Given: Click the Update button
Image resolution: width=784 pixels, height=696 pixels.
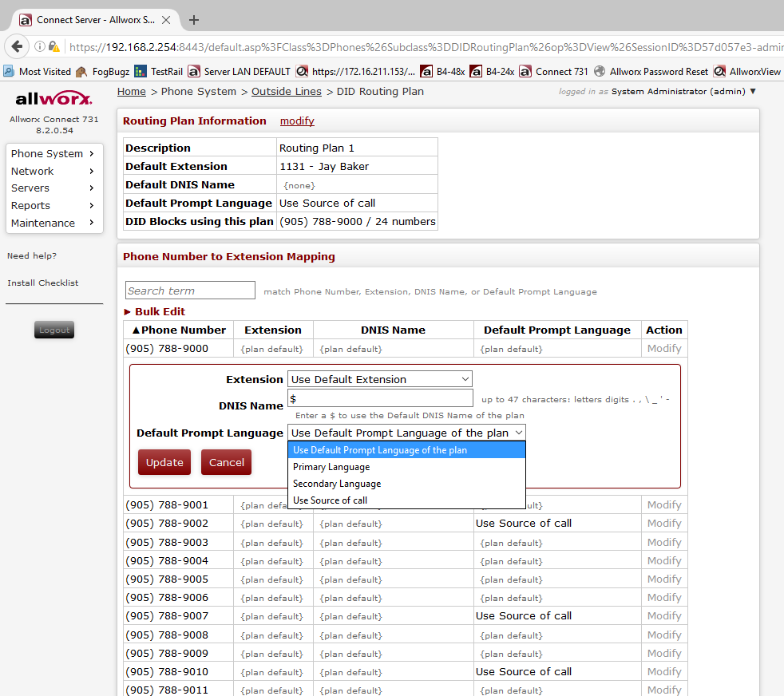Looking at the screenshot, I should click(164, 462).
